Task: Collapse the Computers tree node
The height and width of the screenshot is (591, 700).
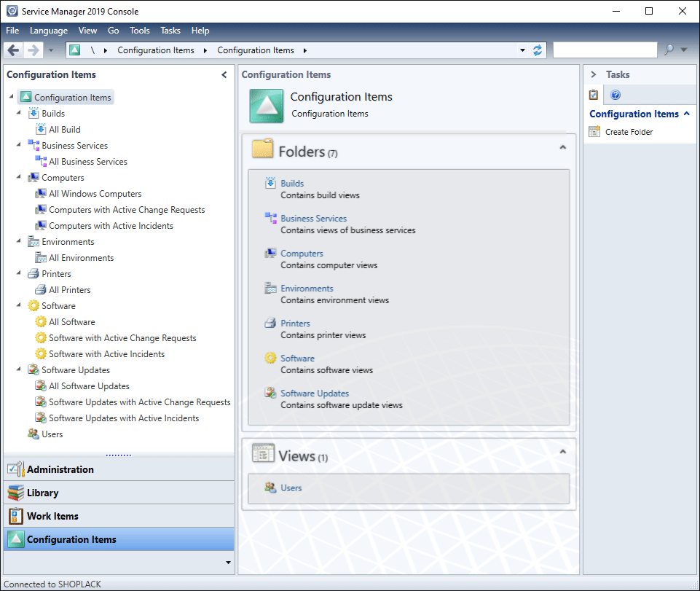Action: [x=19, y=177]
